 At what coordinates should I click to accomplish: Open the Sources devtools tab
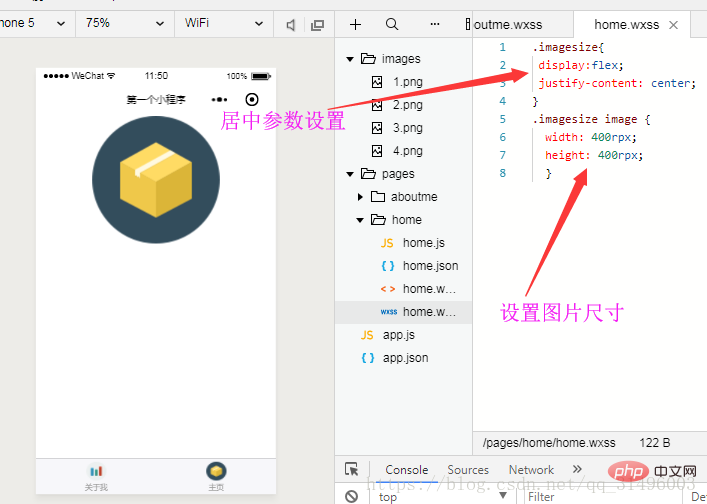point(468,470)
